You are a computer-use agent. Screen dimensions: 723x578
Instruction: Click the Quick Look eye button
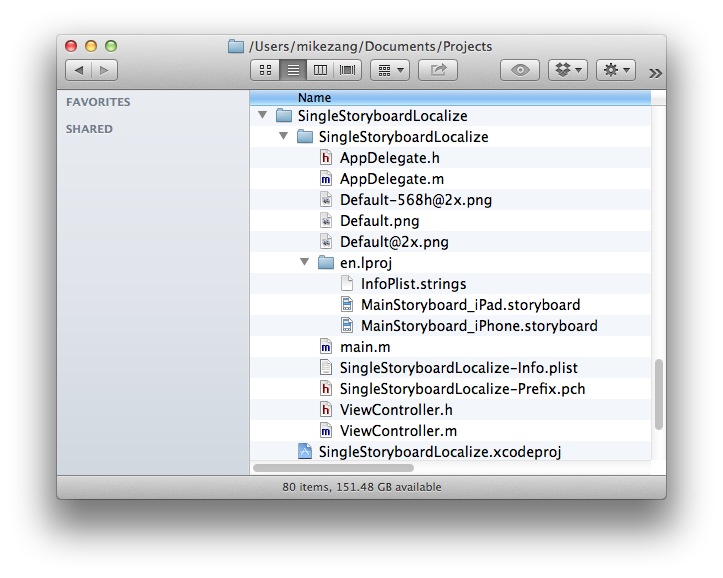coord(520,70)
